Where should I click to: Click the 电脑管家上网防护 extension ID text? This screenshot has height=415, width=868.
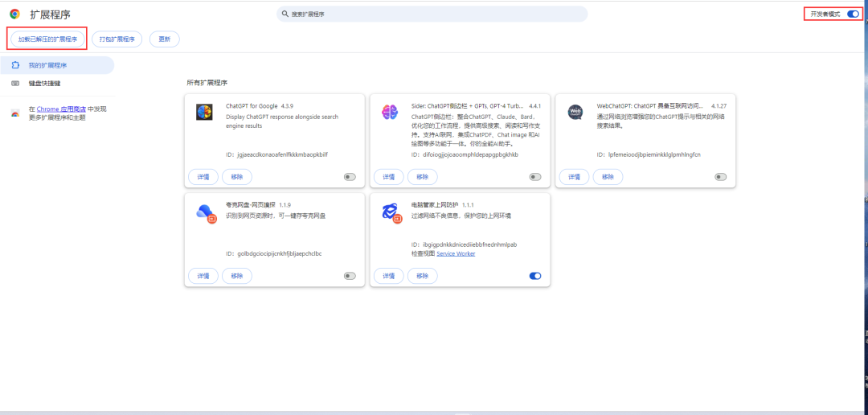tap(464, 244)
